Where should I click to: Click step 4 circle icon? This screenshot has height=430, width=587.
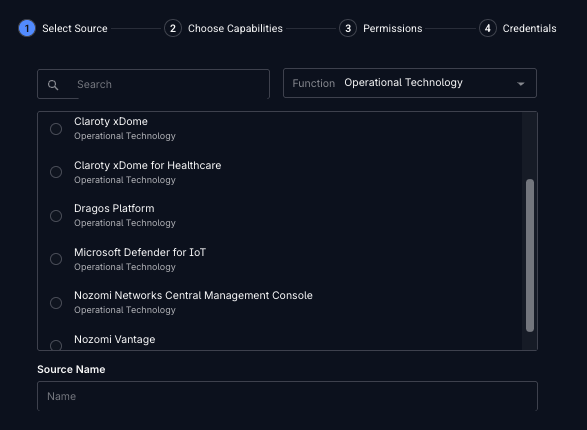[487, 28]
